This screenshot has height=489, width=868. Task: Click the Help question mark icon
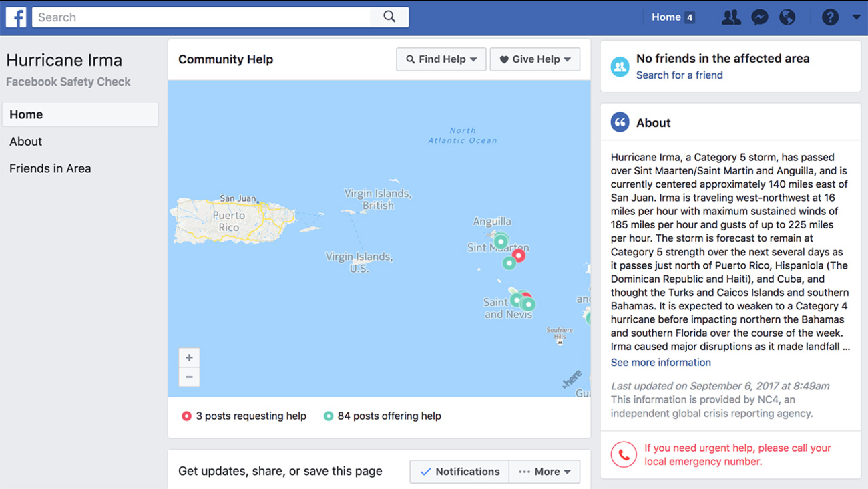coord(829,17)
